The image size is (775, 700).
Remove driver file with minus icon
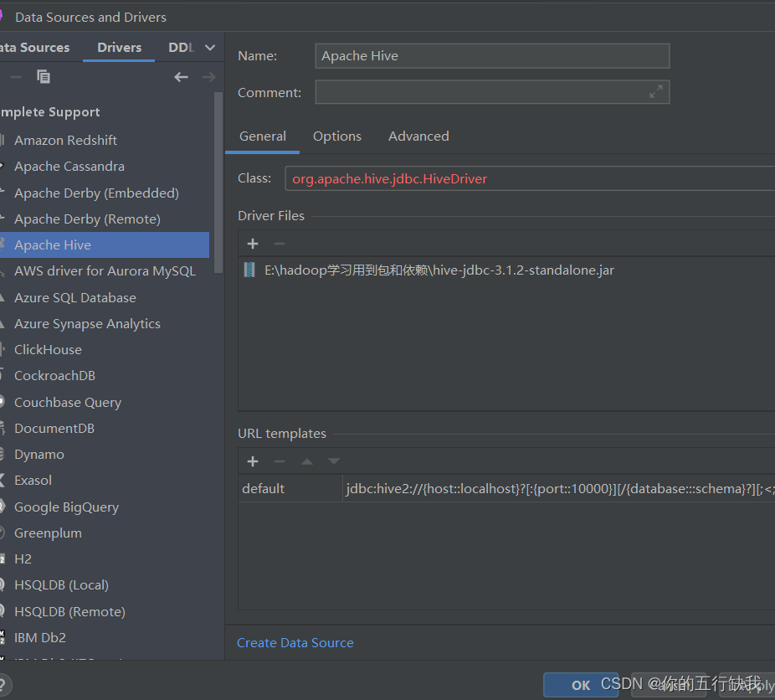[280, 244]
